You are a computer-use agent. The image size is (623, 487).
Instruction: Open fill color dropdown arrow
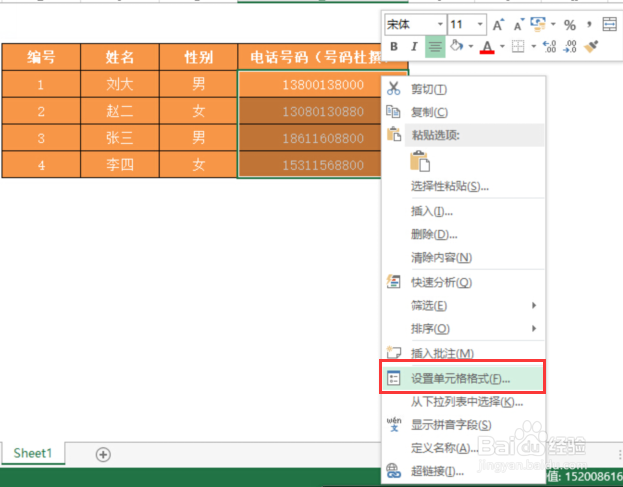pyautogui.click(x=471, y=46)
